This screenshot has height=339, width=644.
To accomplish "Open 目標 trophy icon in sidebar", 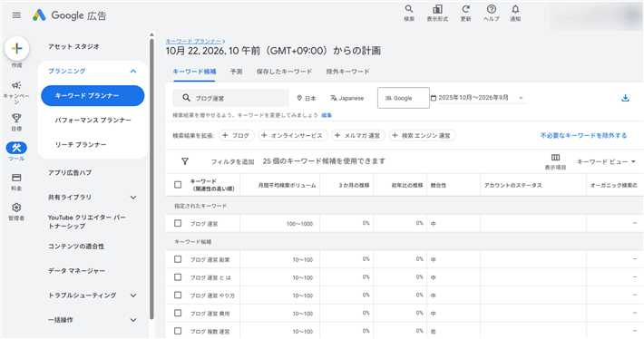I will coord(16,118).
